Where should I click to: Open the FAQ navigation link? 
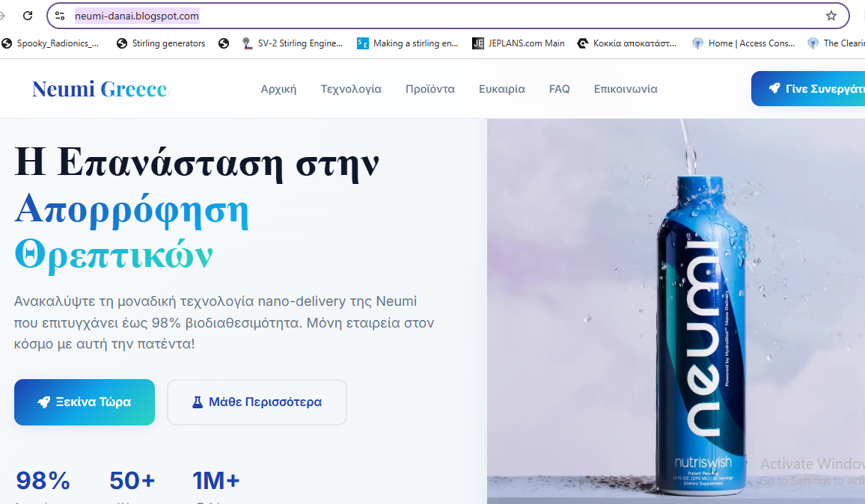coord(559,89)
